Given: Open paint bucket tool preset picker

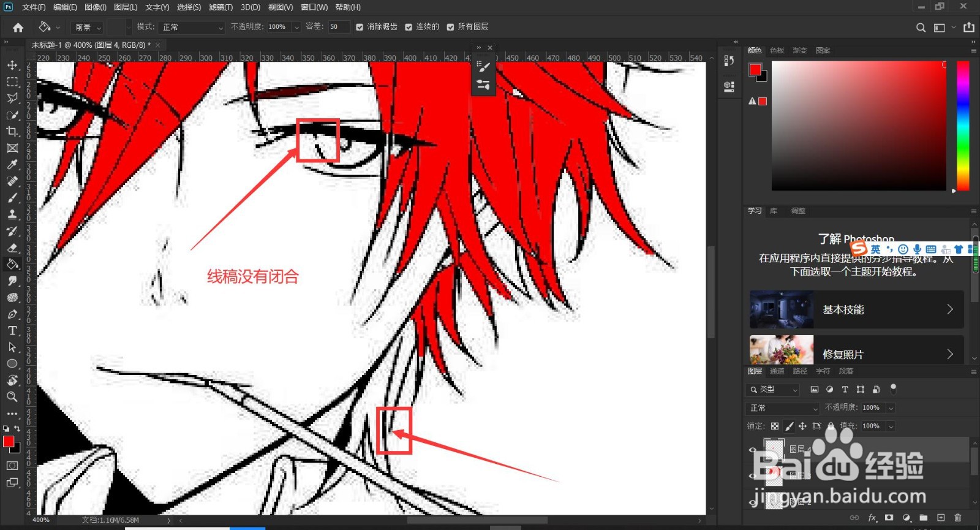Looking at the screenshot, I should coord(49,27).
